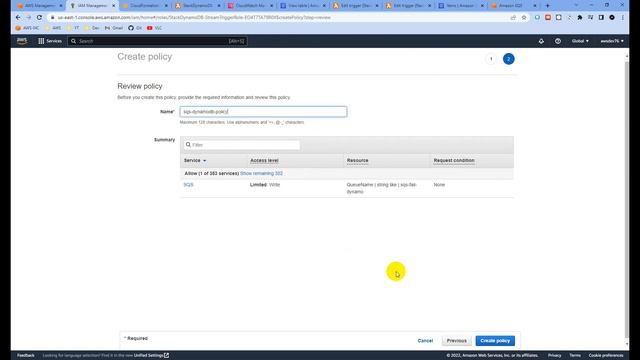
Task: Click the notifications bell icon
Action: point(541,41)
